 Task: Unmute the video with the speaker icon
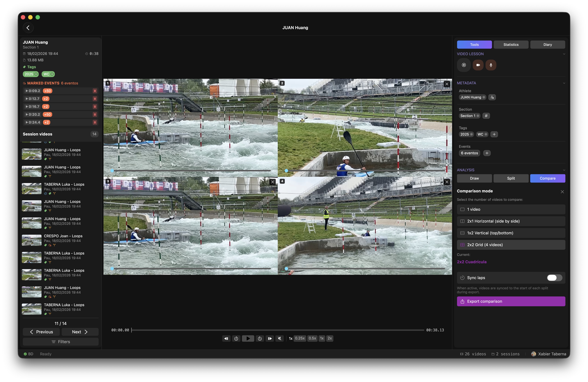click(x=279, y=338)
